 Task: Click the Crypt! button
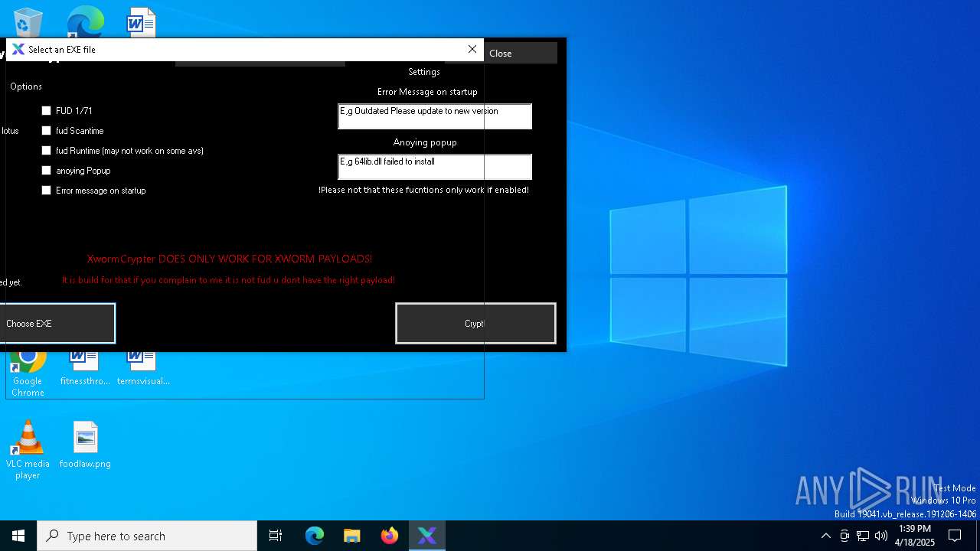tap(475, 324)
